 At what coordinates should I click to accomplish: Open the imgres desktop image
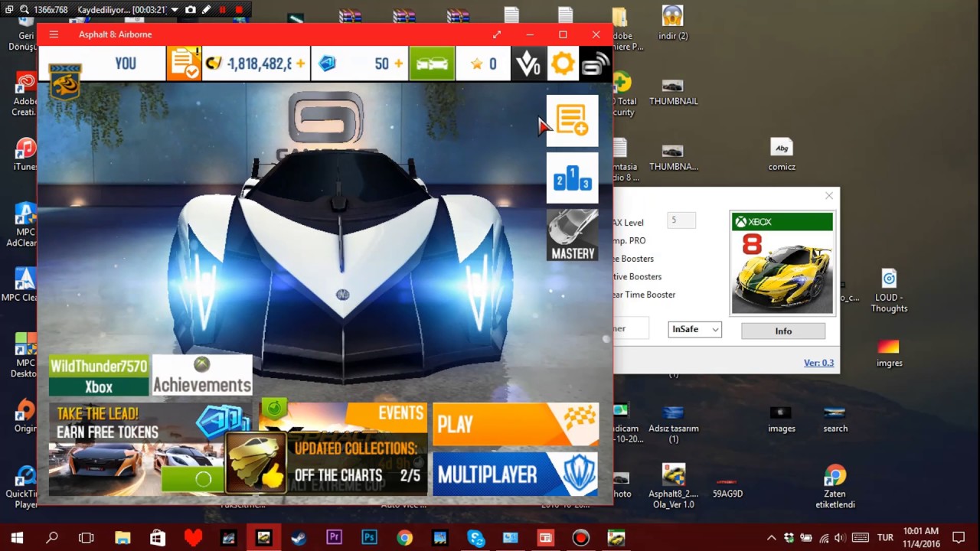point(889,352)
